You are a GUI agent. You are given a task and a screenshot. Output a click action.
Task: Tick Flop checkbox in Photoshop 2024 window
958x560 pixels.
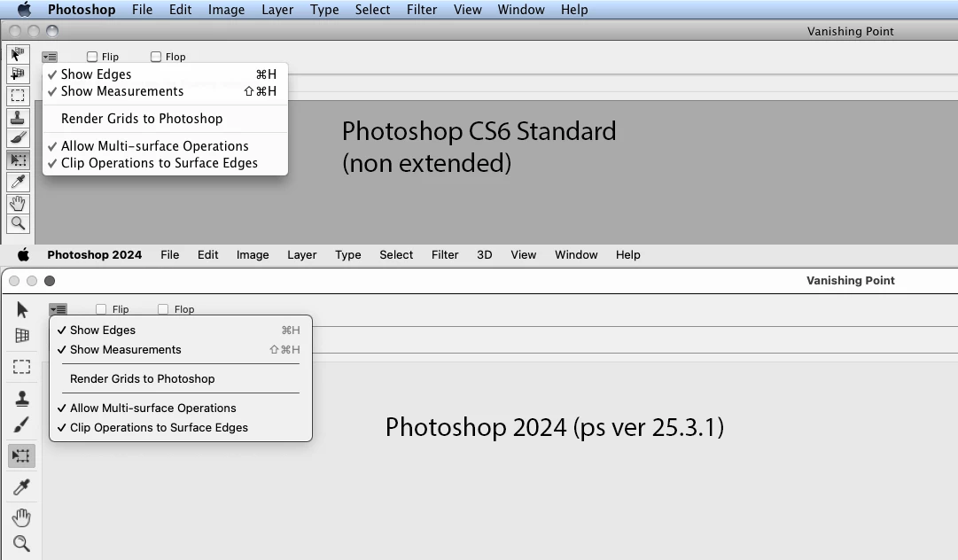tap(163, 309)
